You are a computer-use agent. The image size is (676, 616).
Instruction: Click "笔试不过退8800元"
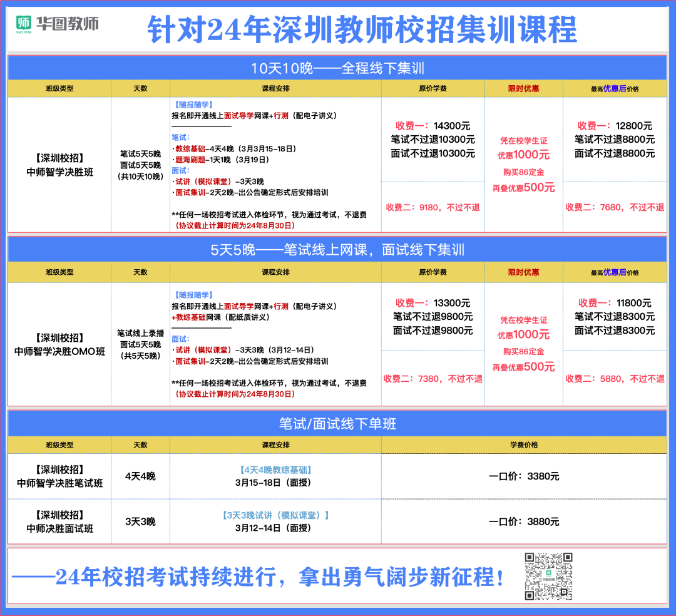point(615,140)
